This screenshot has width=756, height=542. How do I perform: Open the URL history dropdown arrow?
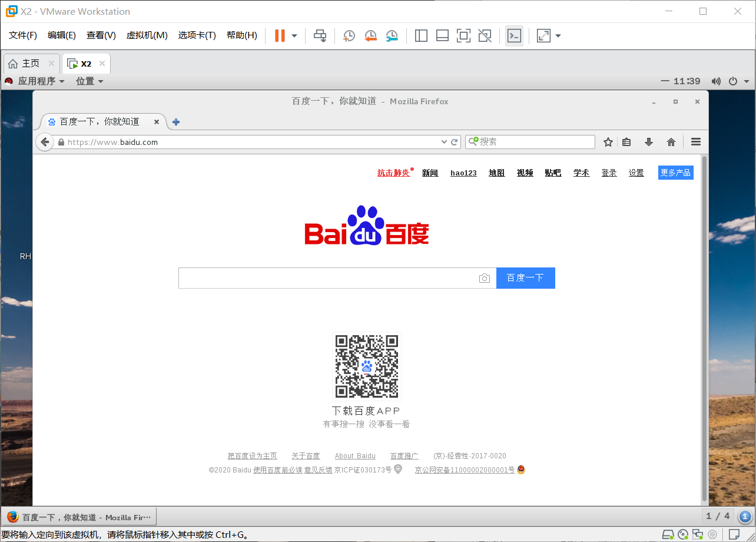pyautogui.click(x=444, y=142)
